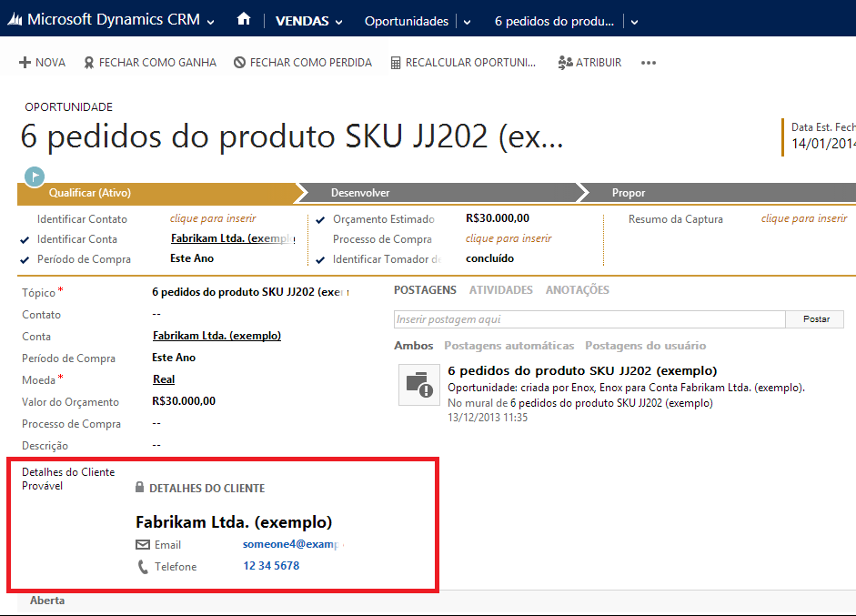Click the Home icon in navigation bar
Image resolution: width=856 pixels, height=616 pixels.
(243, 20)
